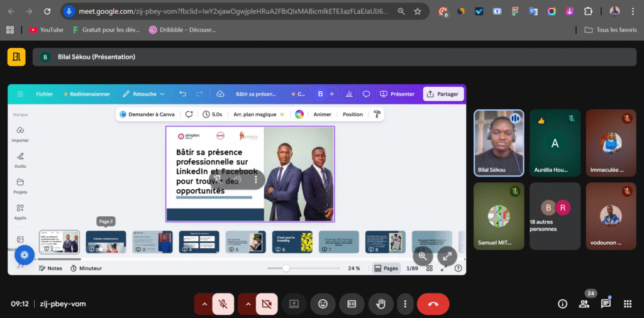Click the 18 autres personnes tile

click(555, 216)
